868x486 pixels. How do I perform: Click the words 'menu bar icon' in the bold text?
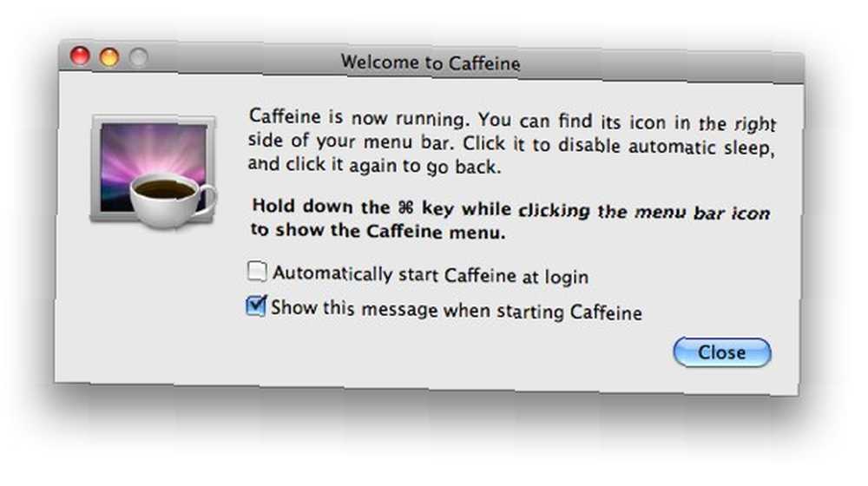coord(702,213)
